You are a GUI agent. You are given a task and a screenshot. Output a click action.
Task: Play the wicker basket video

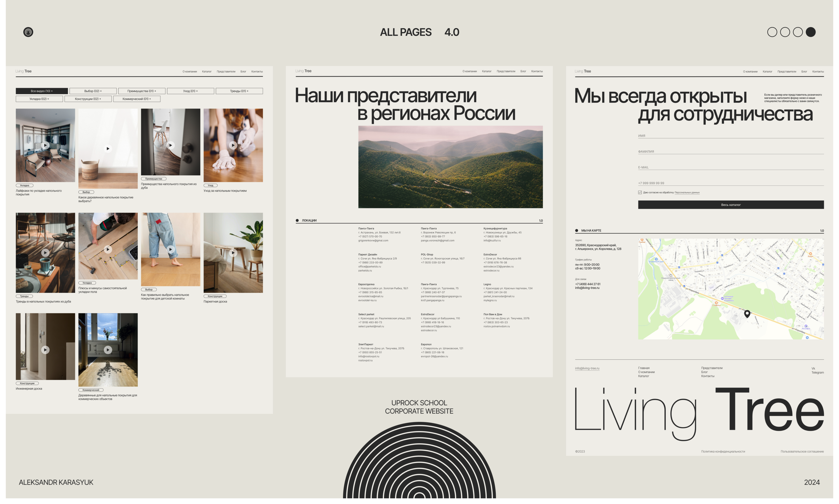click(108, 149)
